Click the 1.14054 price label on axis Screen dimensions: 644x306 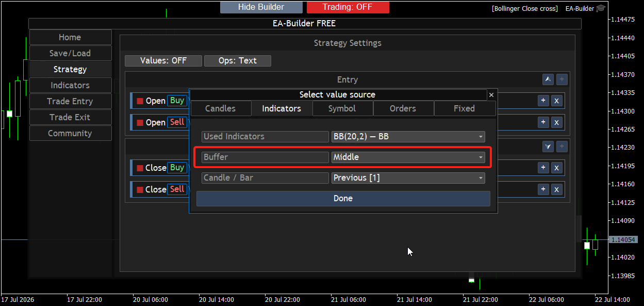[x=623, y=239]
